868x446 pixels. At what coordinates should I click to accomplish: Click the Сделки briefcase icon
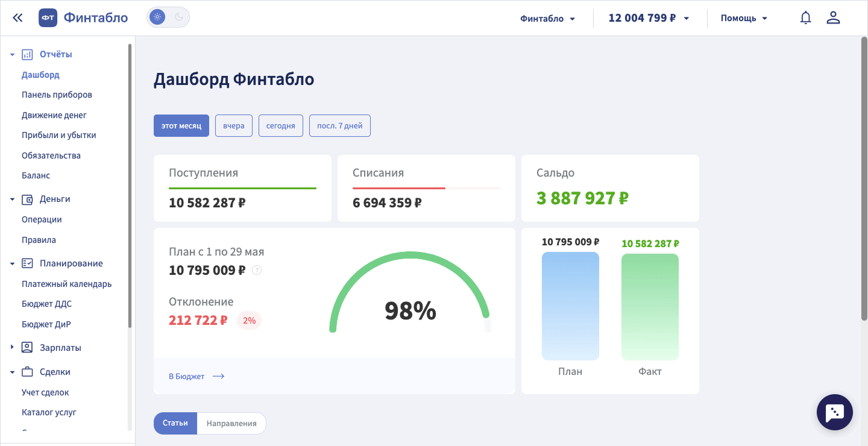coord(27,372)
